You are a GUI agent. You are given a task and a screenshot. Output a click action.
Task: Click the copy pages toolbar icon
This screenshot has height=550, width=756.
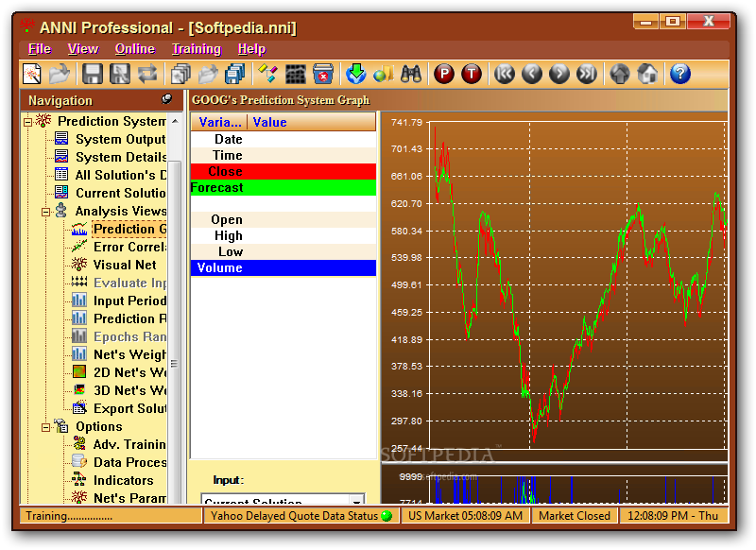click(x=180, y=75)
